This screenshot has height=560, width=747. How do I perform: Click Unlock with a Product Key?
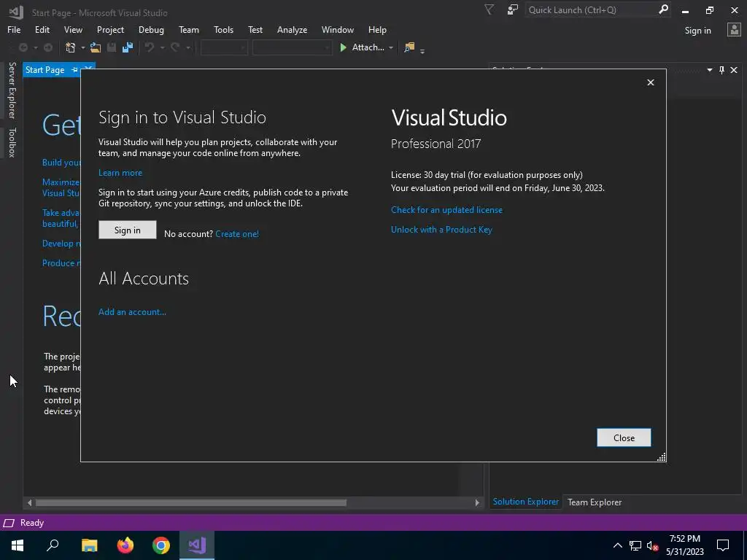tap(441, 230)
